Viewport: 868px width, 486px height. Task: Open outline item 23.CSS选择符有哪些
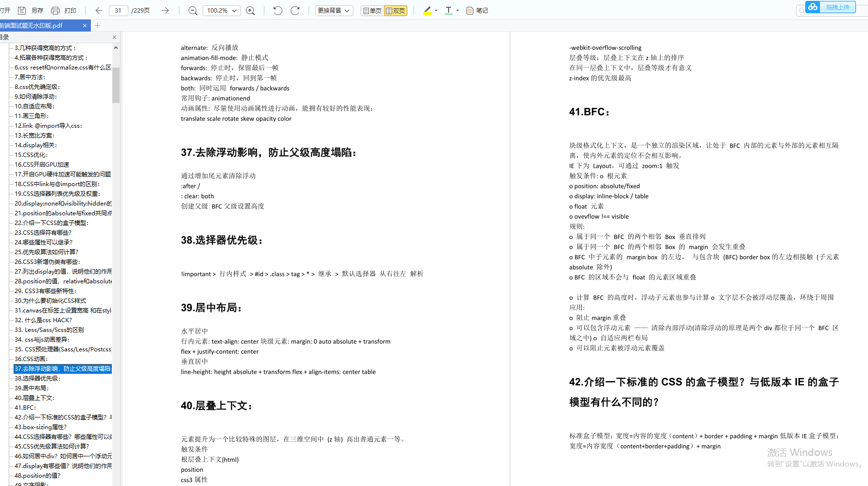click(43, 232)
